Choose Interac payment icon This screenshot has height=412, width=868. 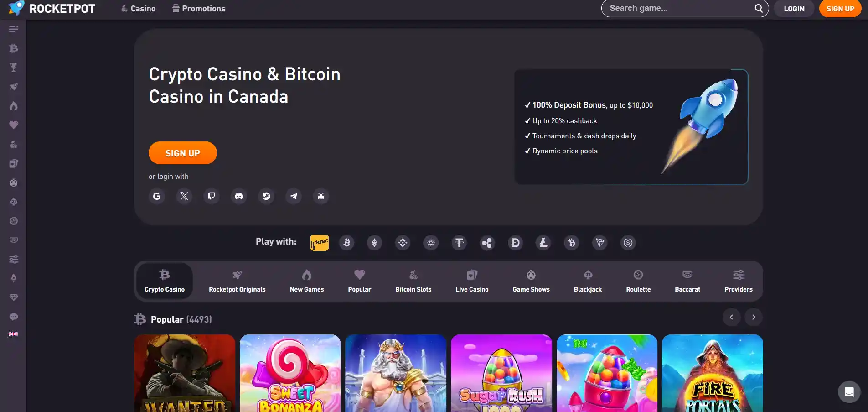click(320, 243)
